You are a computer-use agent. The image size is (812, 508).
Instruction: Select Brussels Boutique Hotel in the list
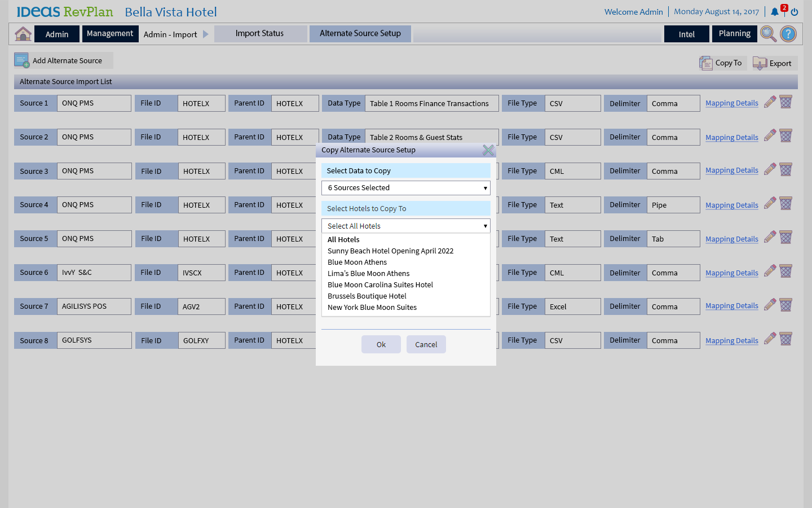pyautogui.click(x=367, y=296)
